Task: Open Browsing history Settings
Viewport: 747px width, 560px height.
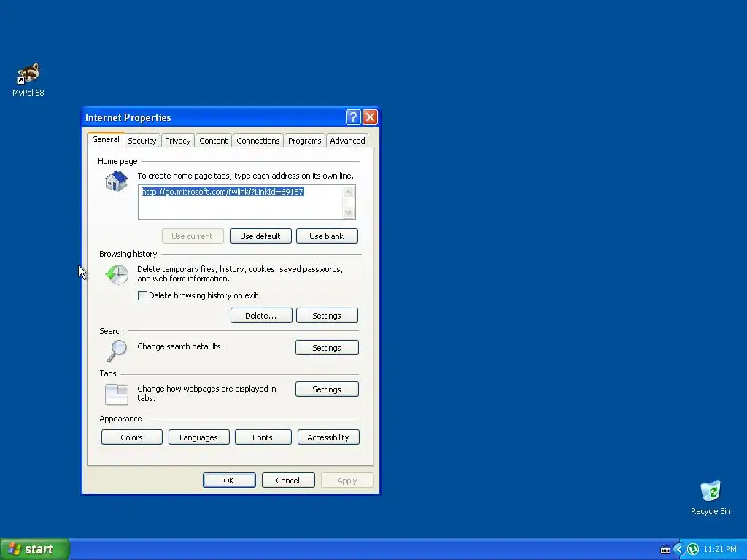Action: coord(327,316)
